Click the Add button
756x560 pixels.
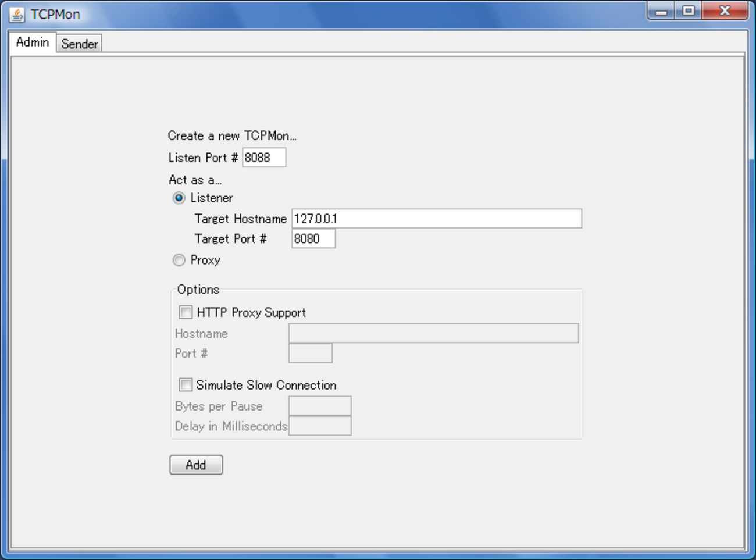[196, 465]
